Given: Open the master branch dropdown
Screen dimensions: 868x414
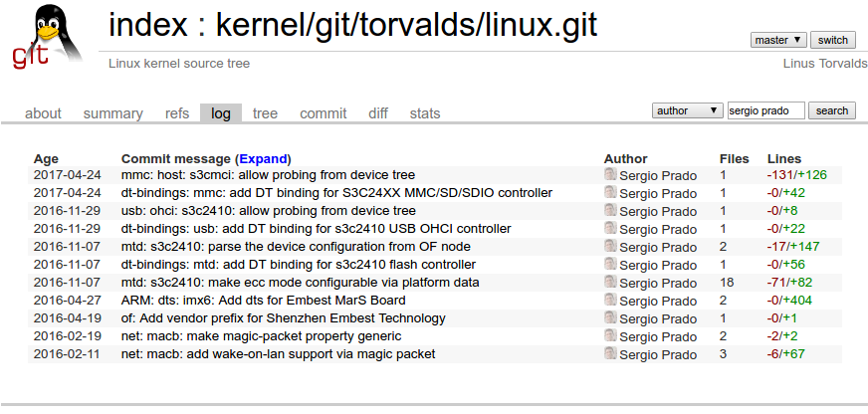Looking at the screenshot, I should click(778, 40).
